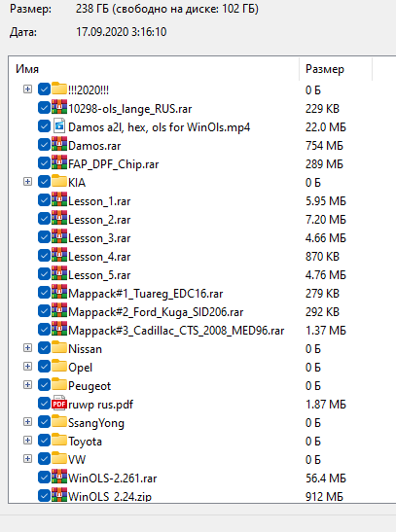Click the Lesson_1.rar archive icon

pos(59,199)
